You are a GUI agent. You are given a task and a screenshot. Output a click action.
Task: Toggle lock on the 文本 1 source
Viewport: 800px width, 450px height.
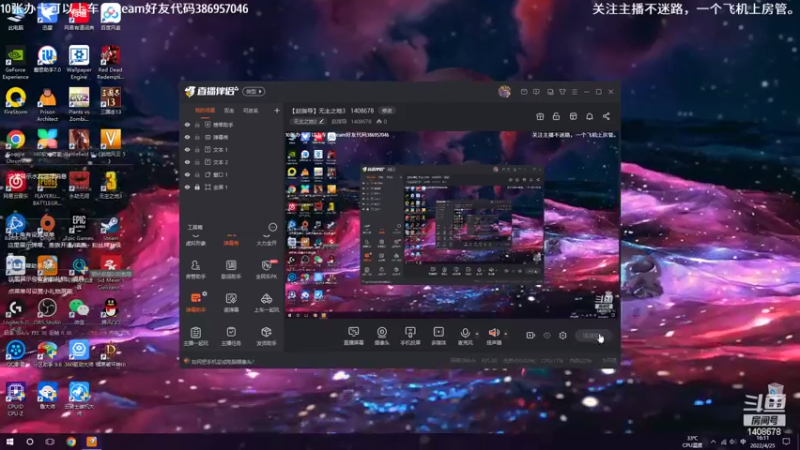click(197, 149)
